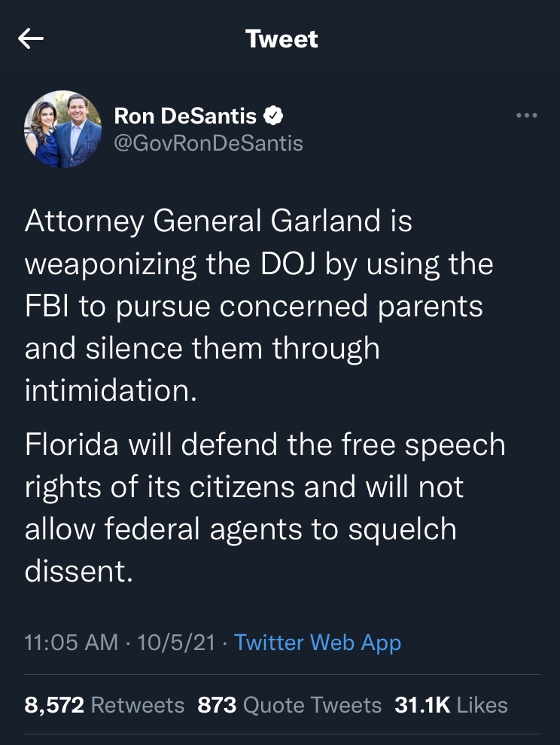Open the Ron DeSantis profile picture
This screenshot has height=745, width=560.
pyautogui.click(x=63, y=129)
